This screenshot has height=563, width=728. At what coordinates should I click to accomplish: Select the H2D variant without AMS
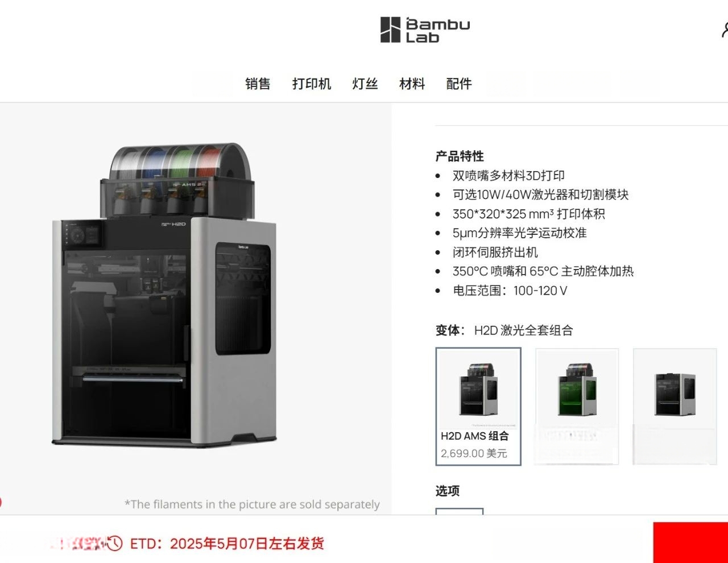click(675, 406)
